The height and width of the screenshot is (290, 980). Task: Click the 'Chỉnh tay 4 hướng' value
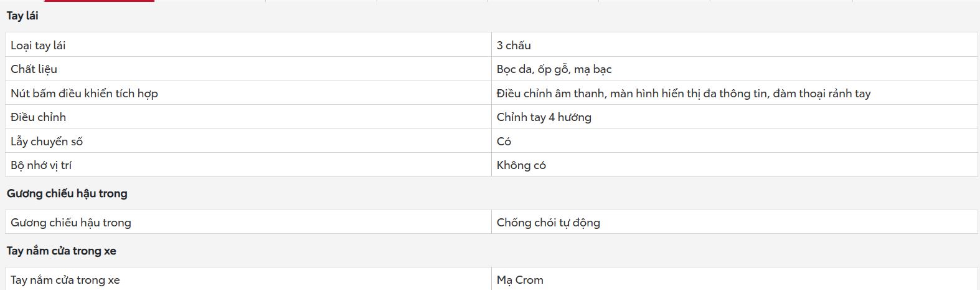point(544,117)
